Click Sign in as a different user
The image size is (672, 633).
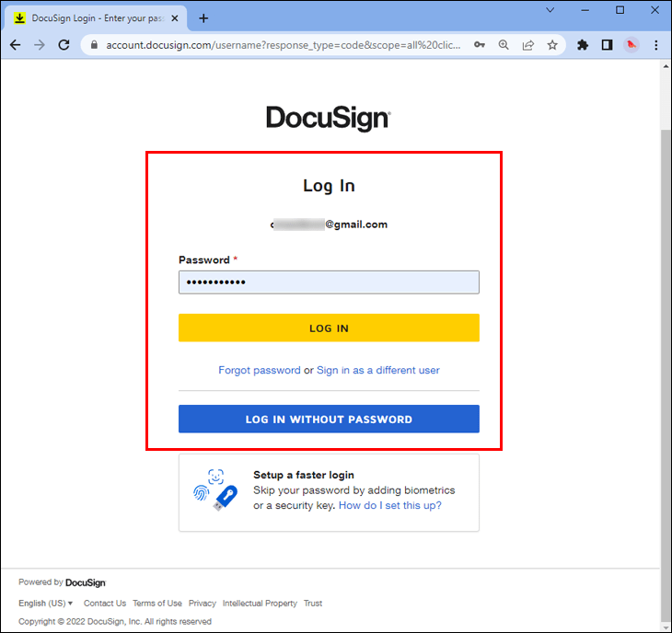378,370
